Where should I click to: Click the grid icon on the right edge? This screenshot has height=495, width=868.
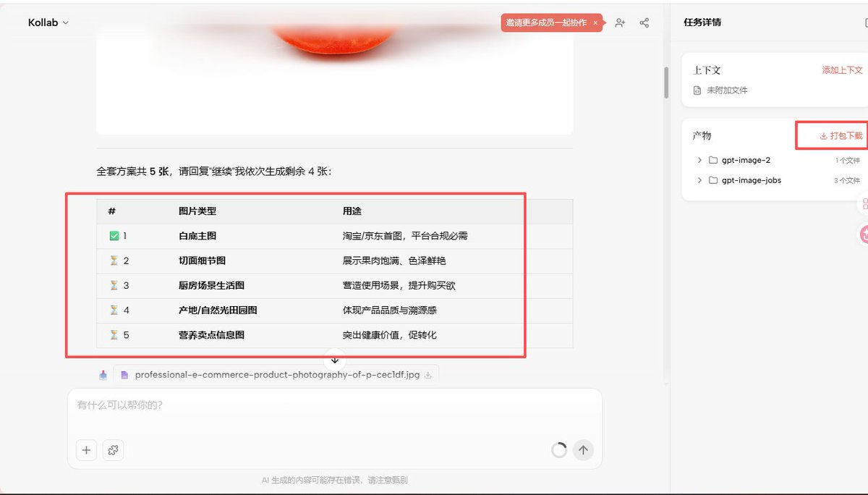tap(864, 203)
